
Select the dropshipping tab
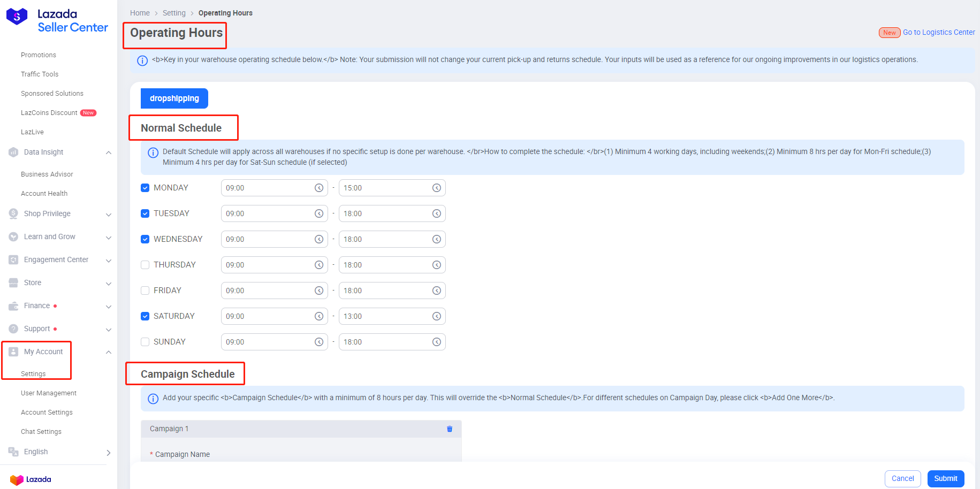coord(174,98)
